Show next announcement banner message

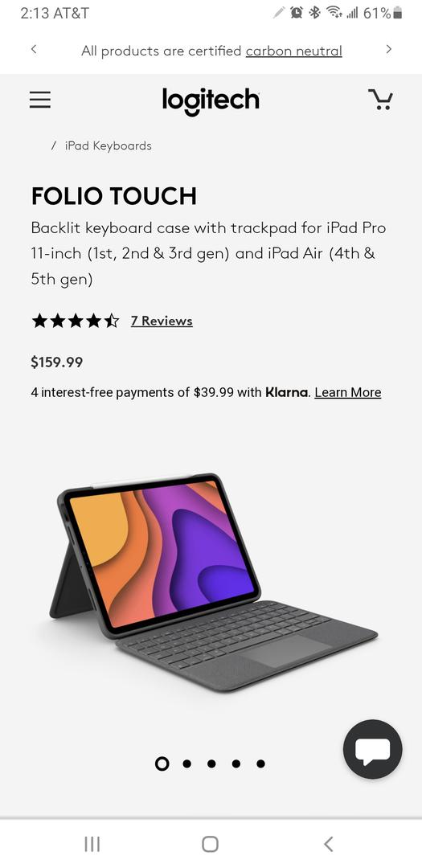click(388, 49)
